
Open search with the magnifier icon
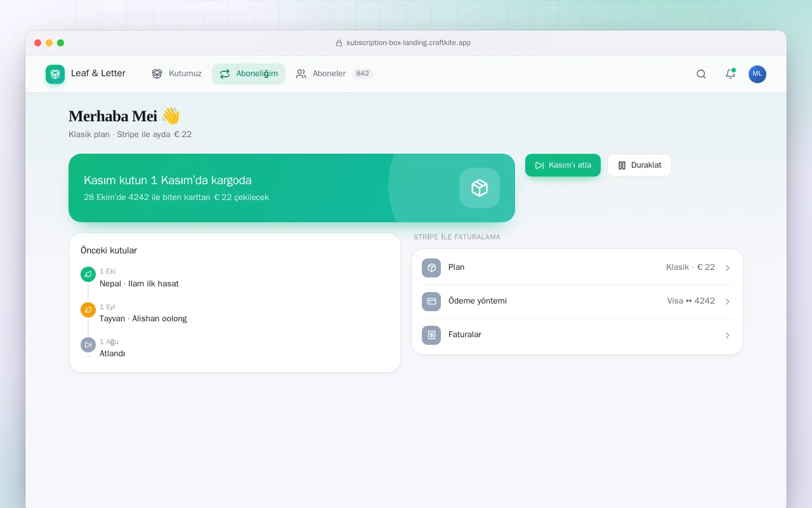(701, 74)
